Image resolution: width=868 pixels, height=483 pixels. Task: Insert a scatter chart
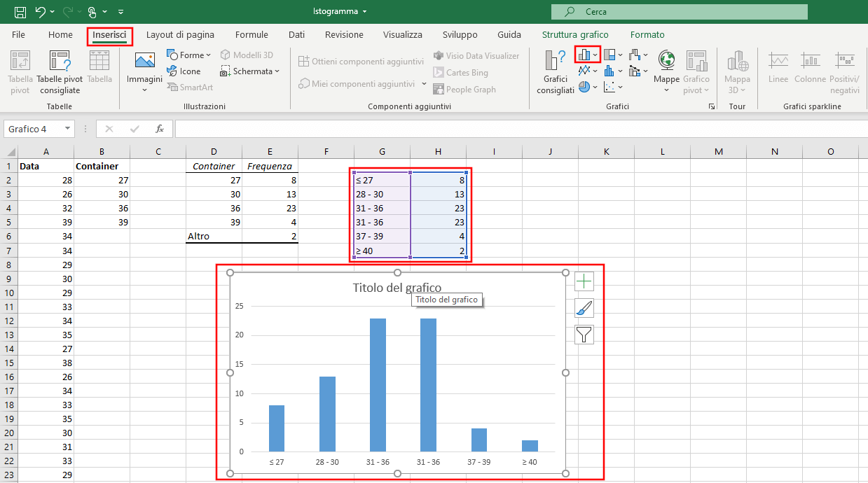(x=610, y=87)
